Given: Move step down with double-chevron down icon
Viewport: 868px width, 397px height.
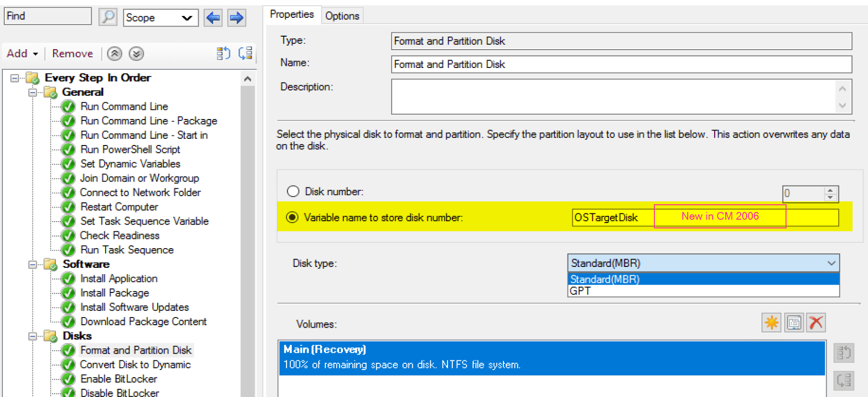Looking at the screenshot, I should click(x=136, y=53).
